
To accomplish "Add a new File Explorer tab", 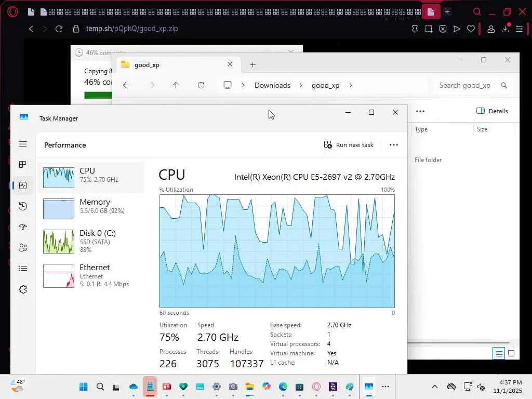I will pos(253,65).
